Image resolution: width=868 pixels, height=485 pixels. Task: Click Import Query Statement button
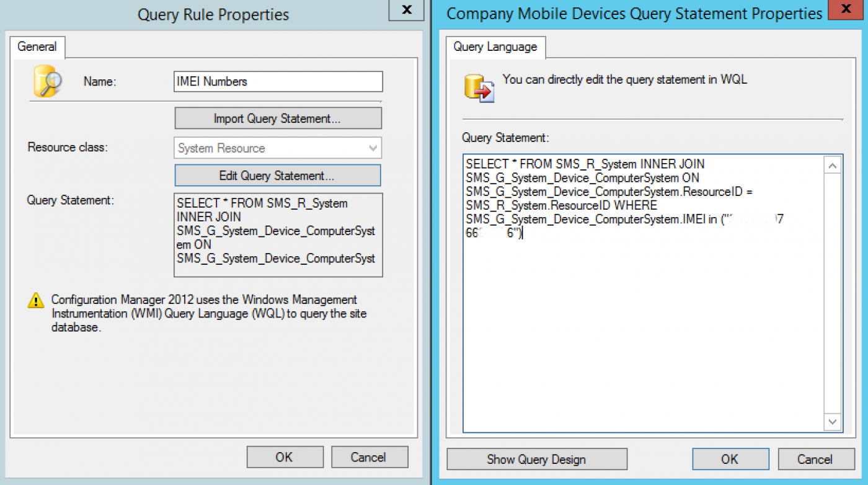pos(278,118)
